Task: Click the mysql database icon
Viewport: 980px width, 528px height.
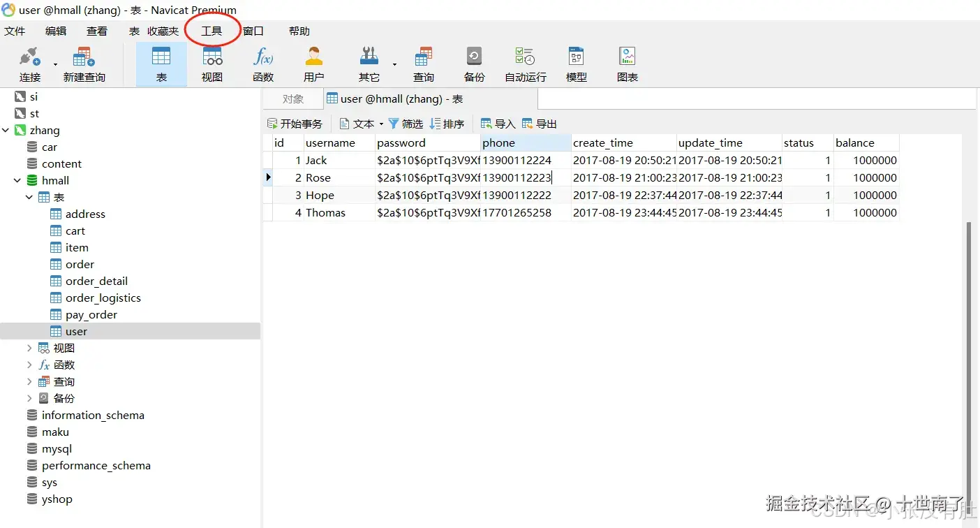Action: (x=32, y=448)
